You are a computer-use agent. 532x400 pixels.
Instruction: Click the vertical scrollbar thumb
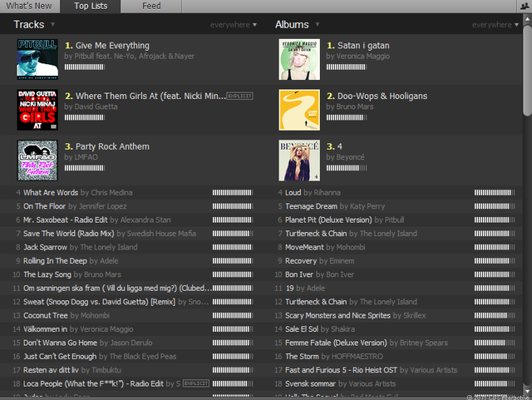coord(527,70)
